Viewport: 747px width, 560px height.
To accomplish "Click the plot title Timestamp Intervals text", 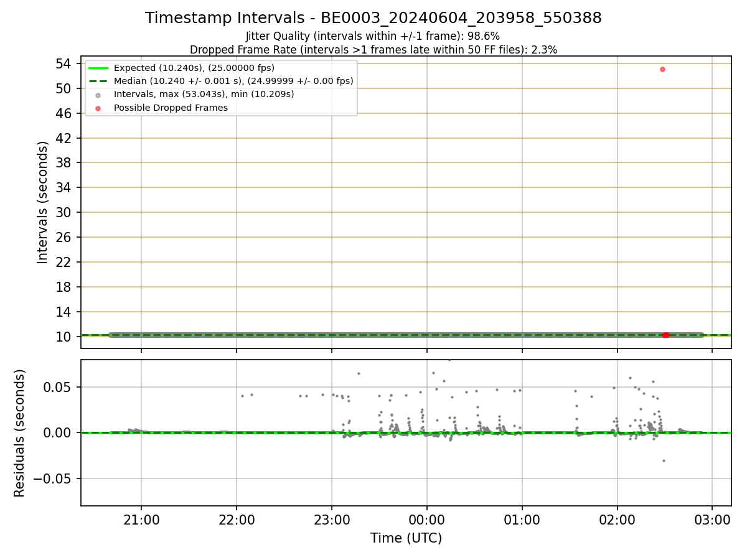I will click(374, 18).
